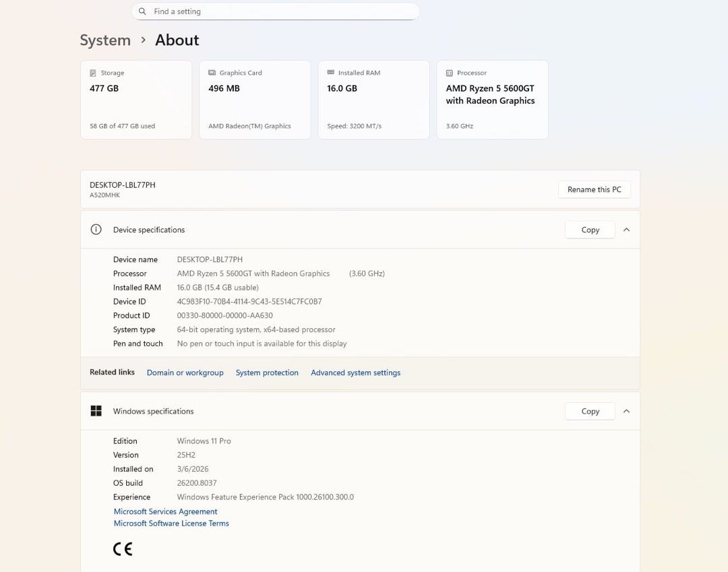
Task: Select the Graphics Card 496 MB card
Action: [255, 100]
